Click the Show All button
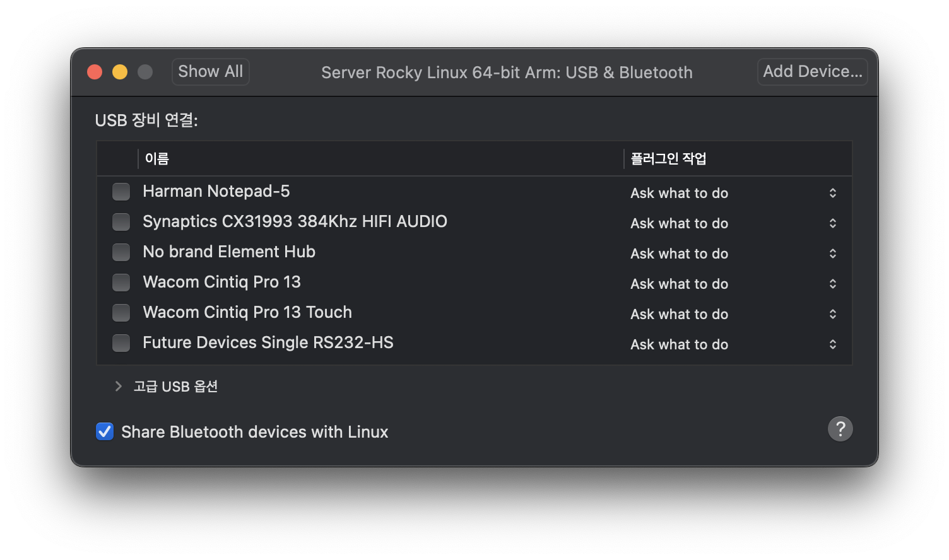 point(211,71)
